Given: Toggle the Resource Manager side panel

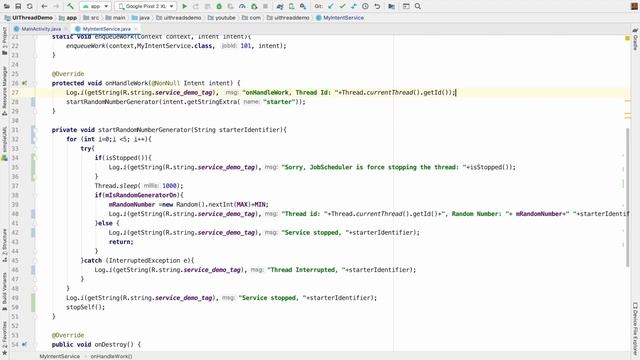Looking at the screenshot, I should pos(4,91).
